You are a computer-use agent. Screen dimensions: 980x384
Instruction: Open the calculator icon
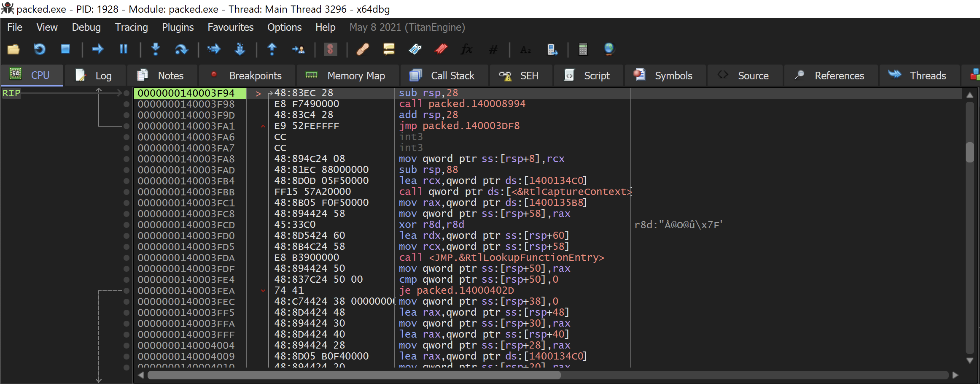click(583, 49)
